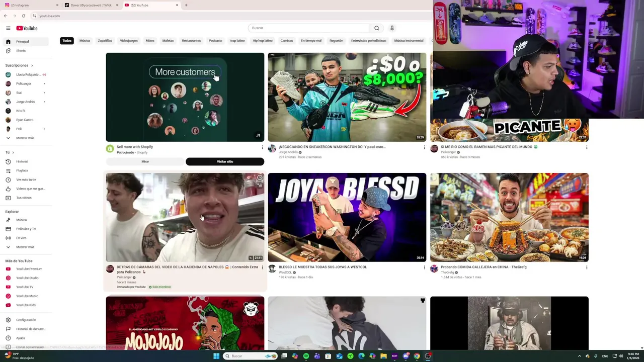The image size is (644, 362).
Task: Select the Zapatillas filter chip
Action: (105, 41)
